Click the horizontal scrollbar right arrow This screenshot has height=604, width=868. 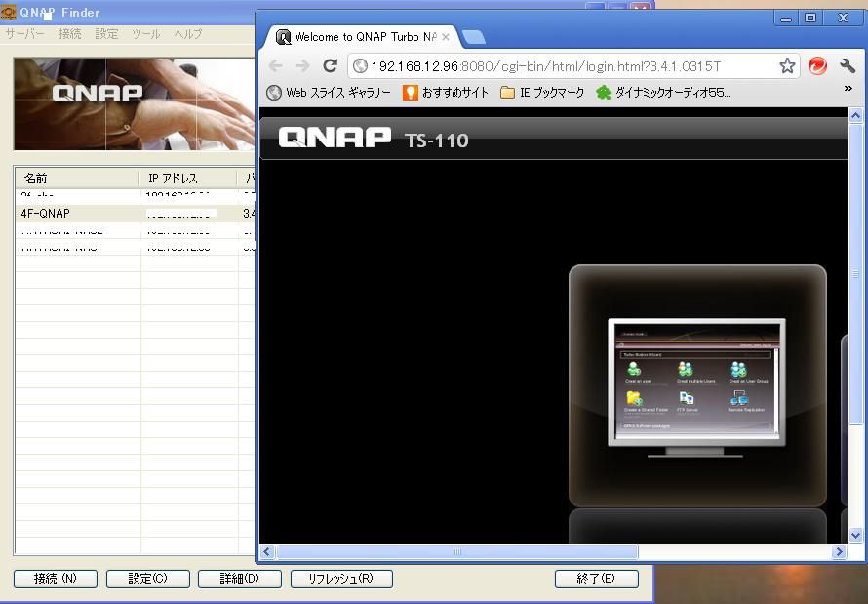coord(839,551)
